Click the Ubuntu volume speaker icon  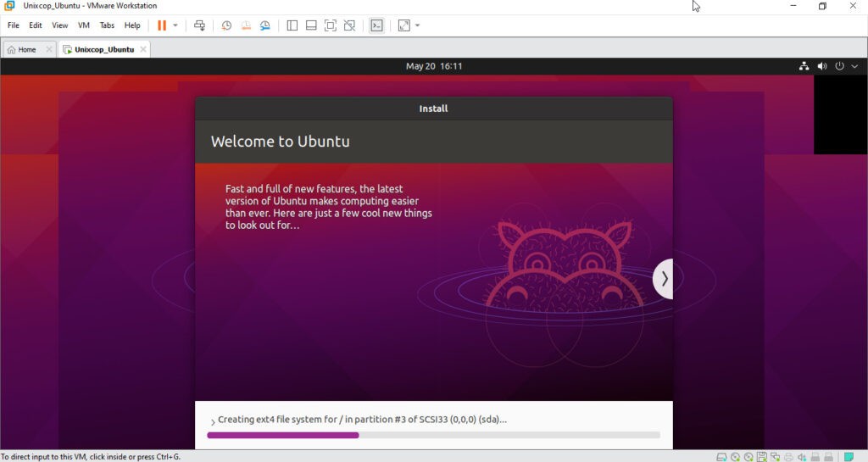[x=822, y=66]
